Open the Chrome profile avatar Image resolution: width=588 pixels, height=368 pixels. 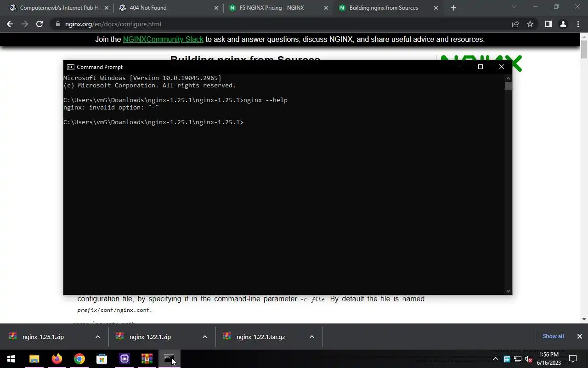(563, 24)
